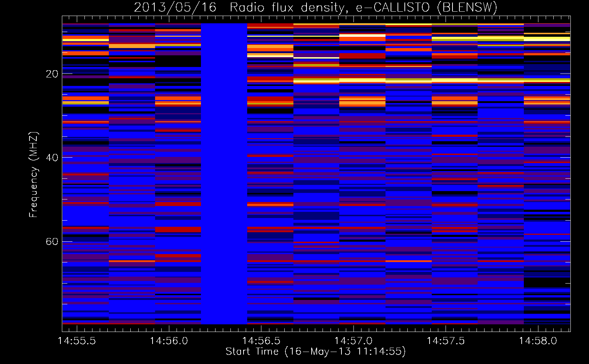Click the '14:55.5' time tick label

click(77, 341)
